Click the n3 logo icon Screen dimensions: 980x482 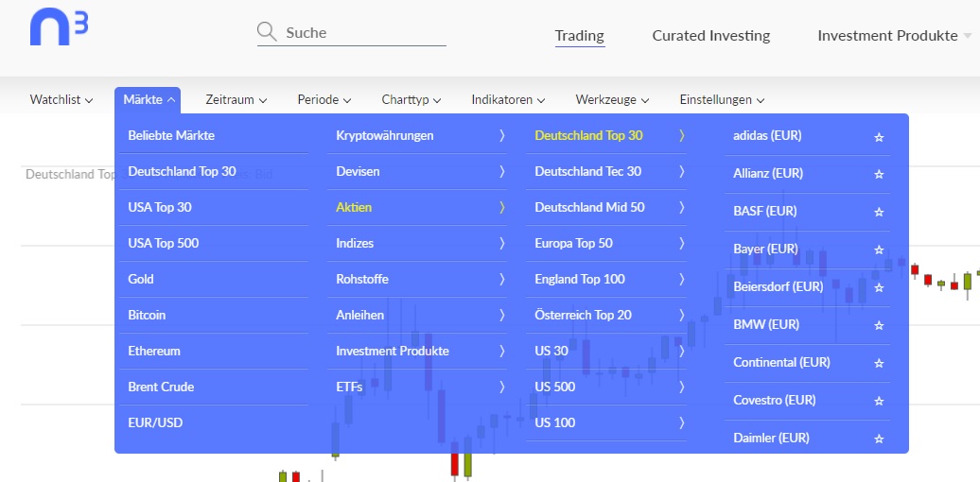(x=59, y=27)
